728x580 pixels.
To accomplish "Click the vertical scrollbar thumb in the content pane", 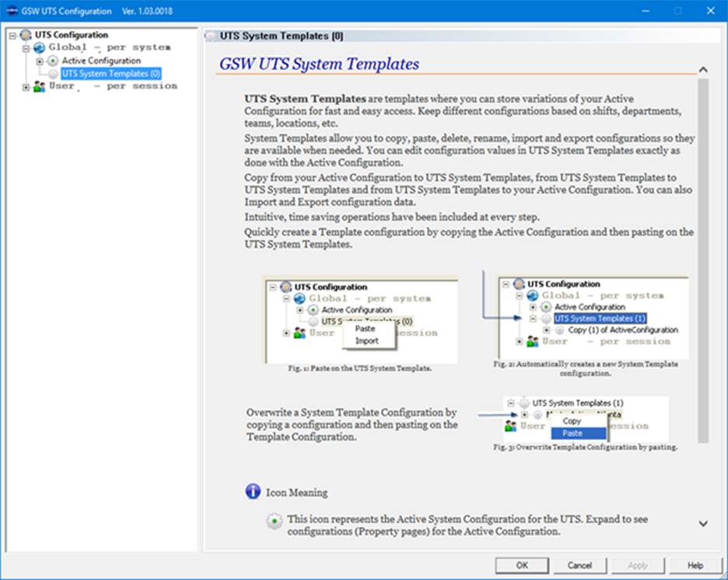I will (703, 260).
